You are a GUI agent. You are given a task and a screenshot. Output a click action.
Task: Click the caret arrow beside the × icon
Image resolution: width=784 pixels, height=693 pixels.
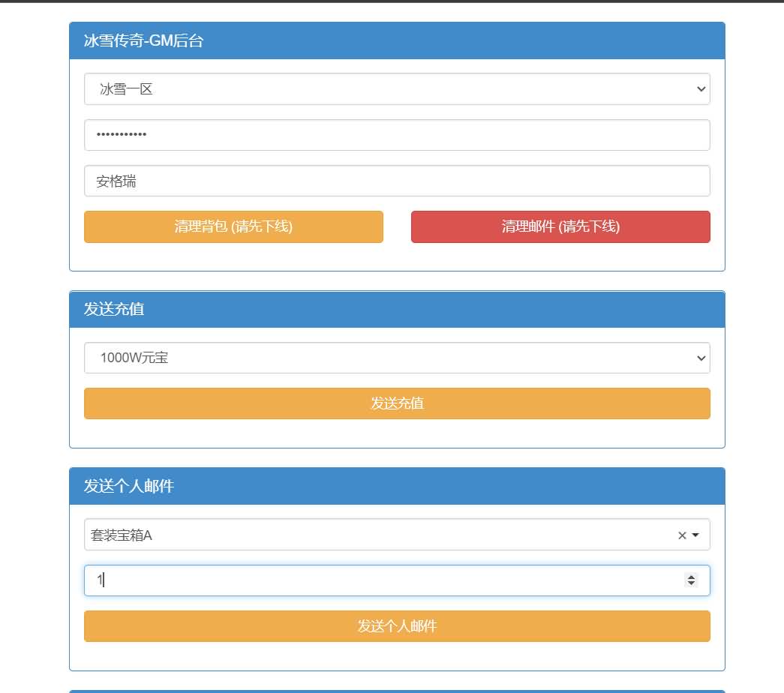point(695,535)
